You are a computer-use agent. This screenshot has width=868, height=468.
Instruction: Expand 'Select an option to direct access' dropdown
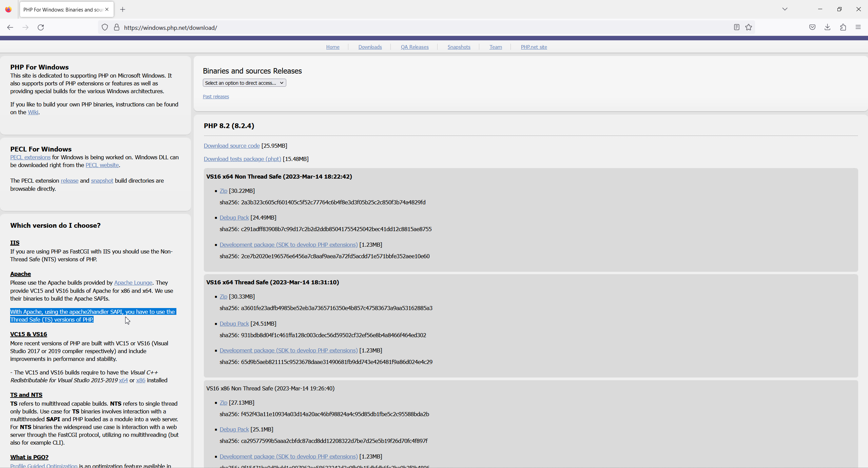(x=244, y=83)
